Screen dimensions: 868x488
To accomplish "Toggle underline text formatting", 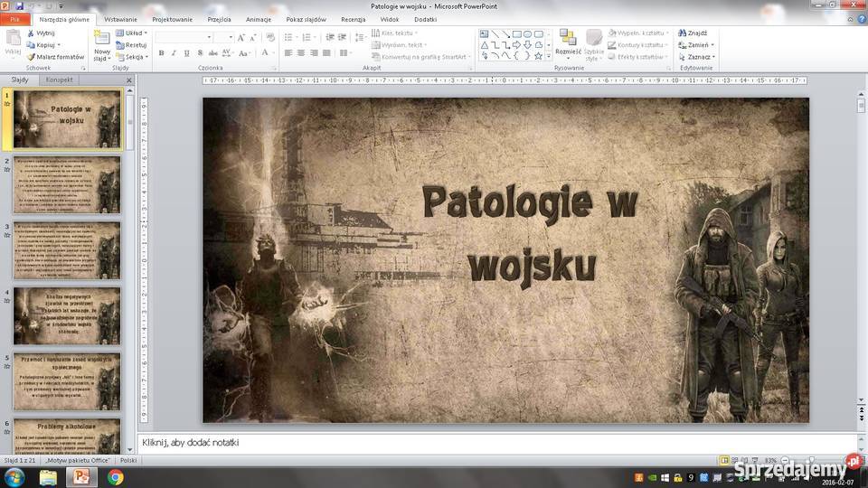I will (x=186, y=53).
